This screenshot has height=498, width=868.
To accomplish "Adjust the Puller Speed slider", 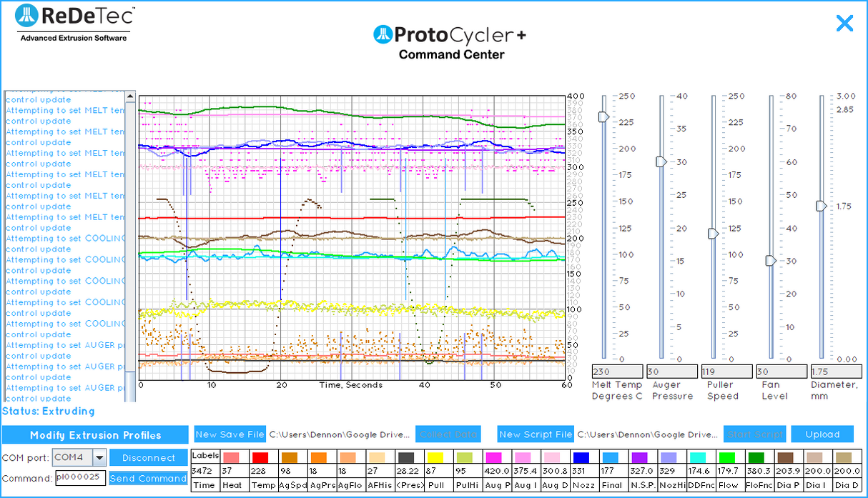I will coord(713,234).
